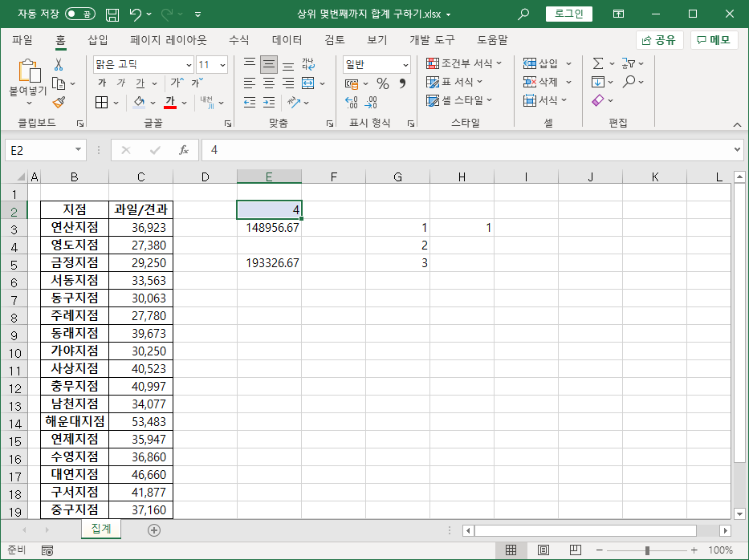This screenshot has width=749, height=560.
Task: Click the formula bar input showing 4
Action: pos(467,150)
